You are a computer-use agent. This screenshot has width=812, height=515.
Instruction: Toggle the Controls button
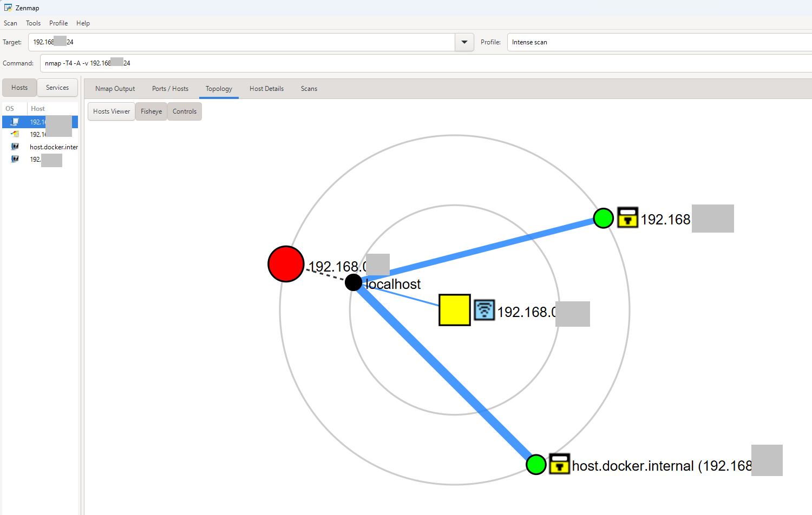tap(185, 111)
